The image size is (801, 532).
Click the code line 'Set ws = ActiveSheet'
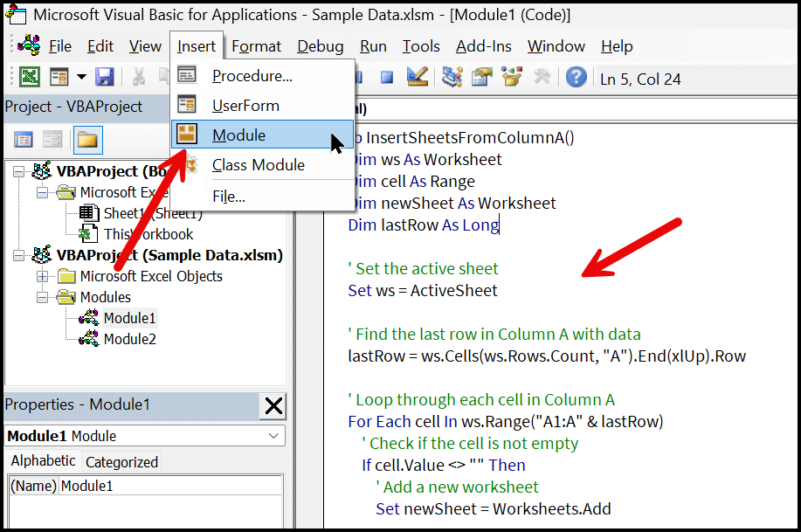pos(423,290)
